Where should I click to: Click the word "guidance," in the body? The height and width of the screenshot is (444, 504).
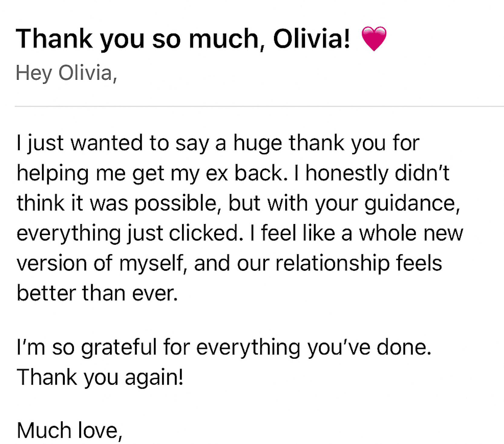[x=412, y=204]
